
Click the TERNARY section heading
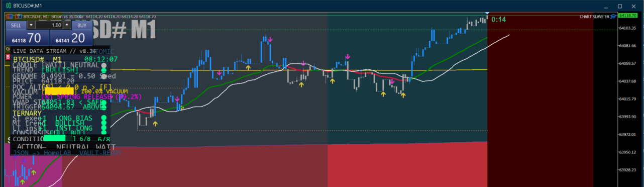pos(27,113)
